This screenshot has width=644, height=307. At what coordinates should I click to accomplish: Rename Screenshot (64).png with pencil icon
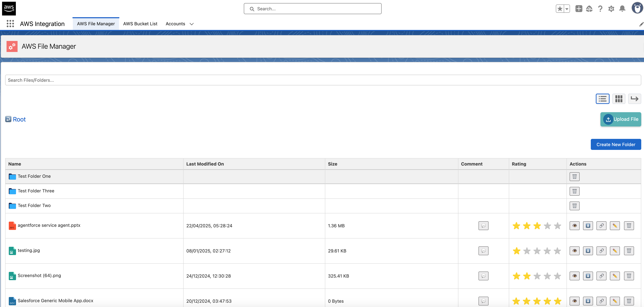615,276
